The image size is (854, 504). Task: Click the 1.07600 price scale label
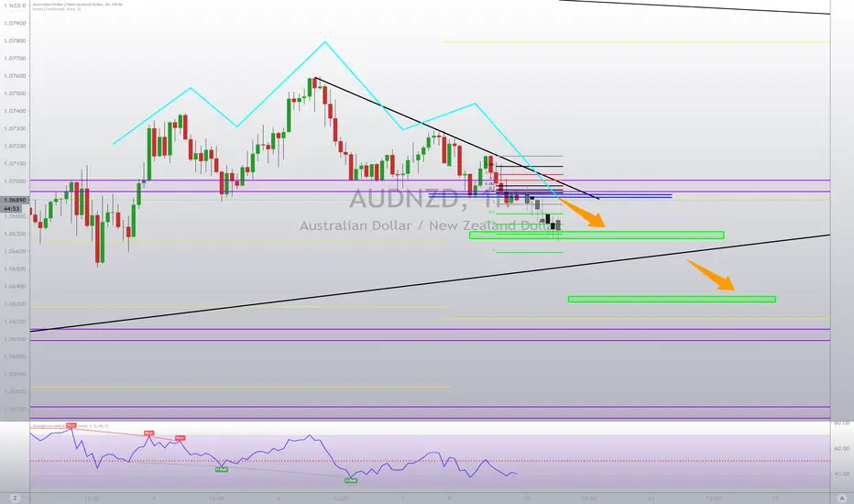coord(15,76)
